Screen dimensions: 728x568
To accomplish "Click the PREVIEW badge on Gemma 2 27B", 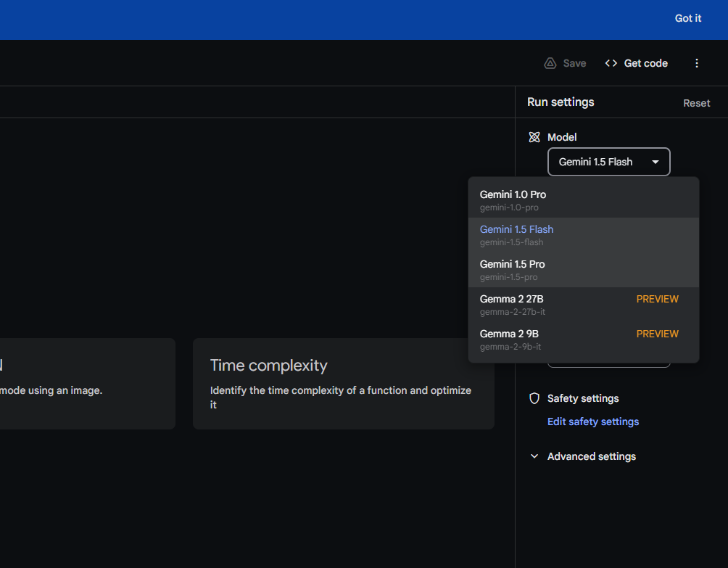I will [657, 299].
